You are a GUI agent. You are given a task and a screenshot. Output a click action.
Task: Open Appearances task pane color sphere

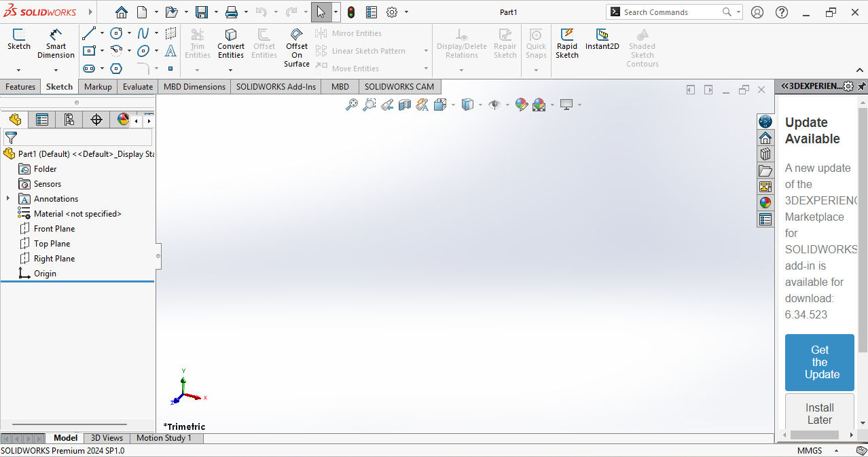tap(765, 202)
